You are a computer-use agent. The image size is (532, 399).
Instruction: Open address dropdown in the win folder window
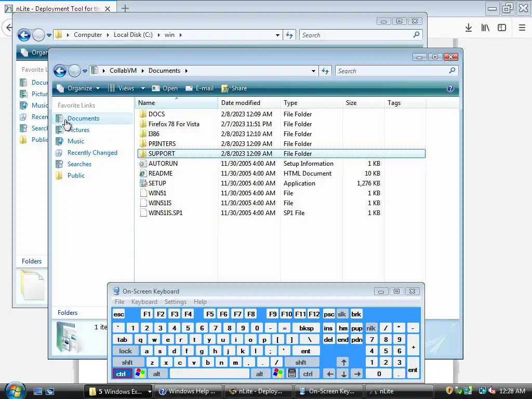[277, 35]
